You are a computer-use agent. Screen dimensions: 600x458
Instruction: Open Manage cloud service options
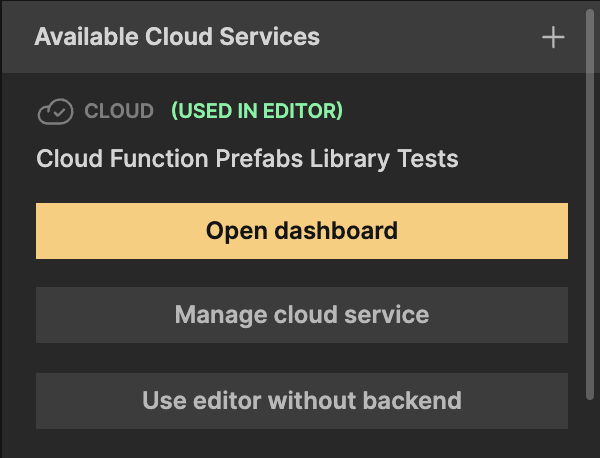click(301, 315)
